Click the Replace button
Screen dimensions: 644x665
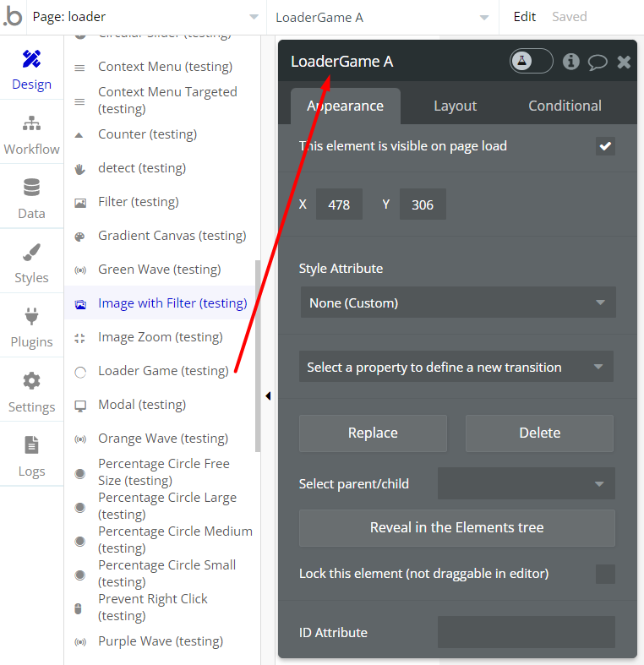click(373, 433)
